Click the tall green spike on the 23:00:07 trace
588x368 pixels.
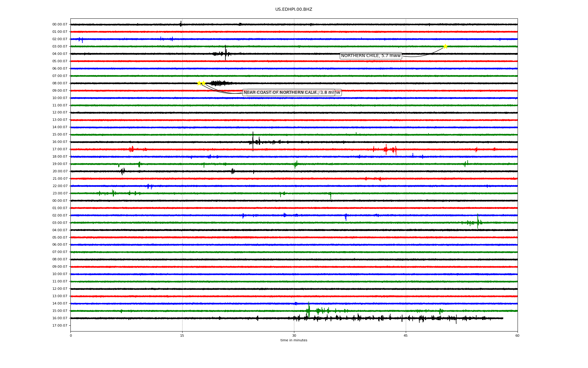tap(330, 195)
